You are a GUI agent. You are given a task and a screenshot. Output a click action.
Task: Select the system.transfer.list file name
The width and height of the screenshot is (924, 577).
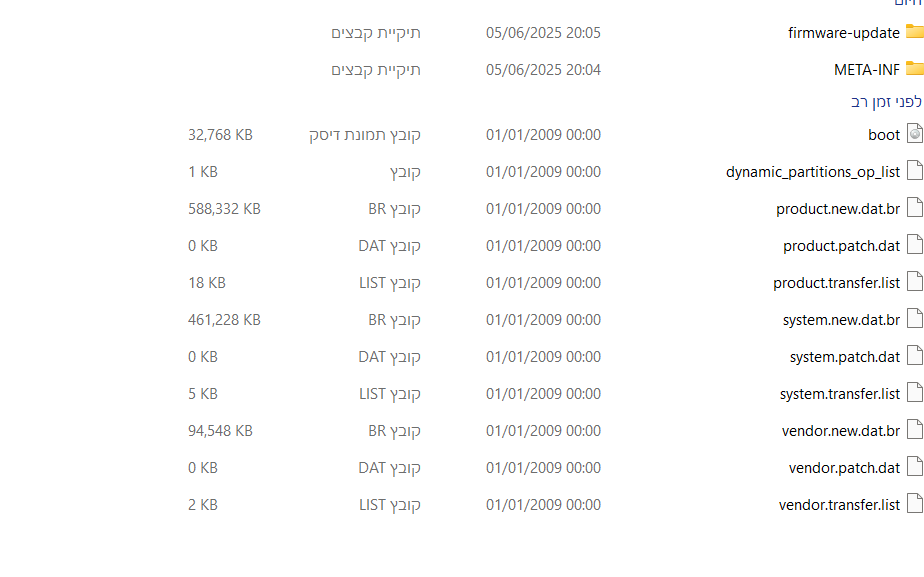tap(840, 394)
